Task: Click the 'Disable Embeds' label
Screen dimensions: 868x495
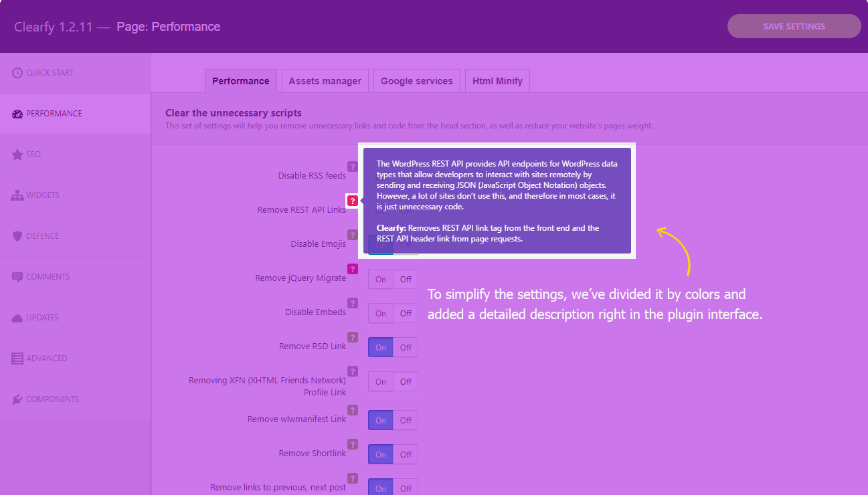Action: click(316, 312)
